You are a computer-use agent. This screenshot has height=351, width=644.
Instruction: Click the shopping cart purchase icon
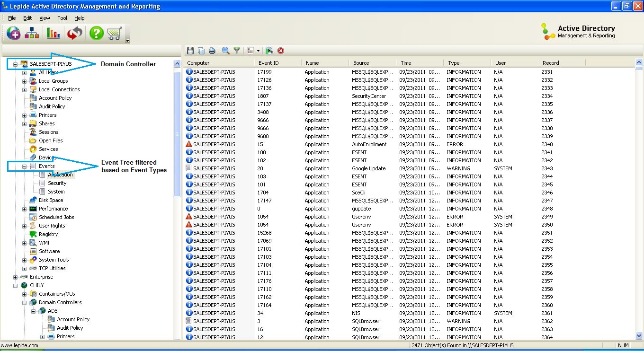[115, 34]
